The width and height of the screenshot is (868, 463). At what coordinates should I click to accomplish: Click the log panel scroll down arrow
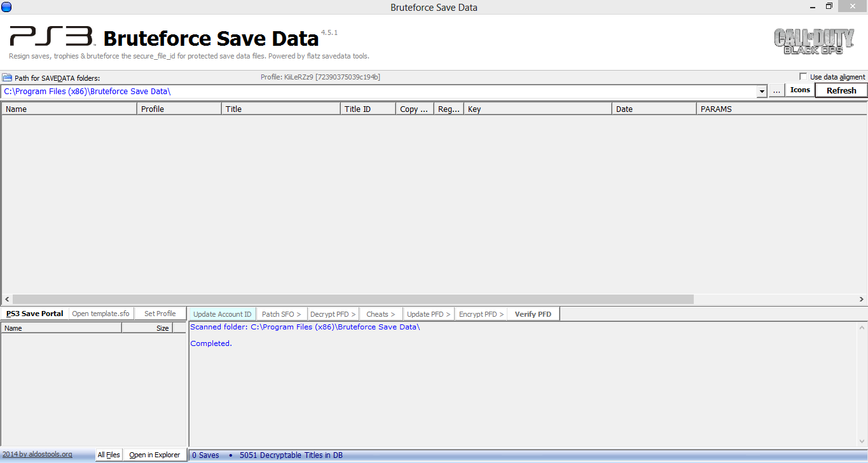862,442
